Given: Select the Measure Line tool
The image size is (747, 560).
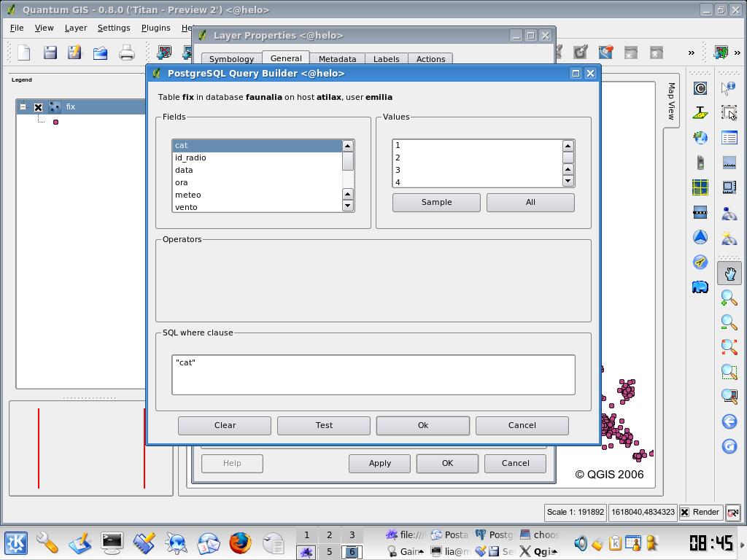Looking at the screenshot, I should tap(729, 163).
